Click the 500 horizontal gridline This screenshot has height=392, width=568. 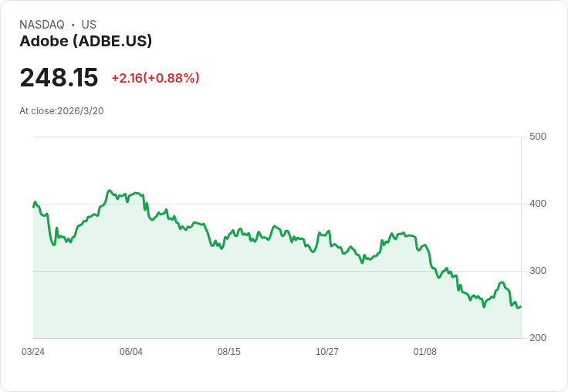pos(278,137)
